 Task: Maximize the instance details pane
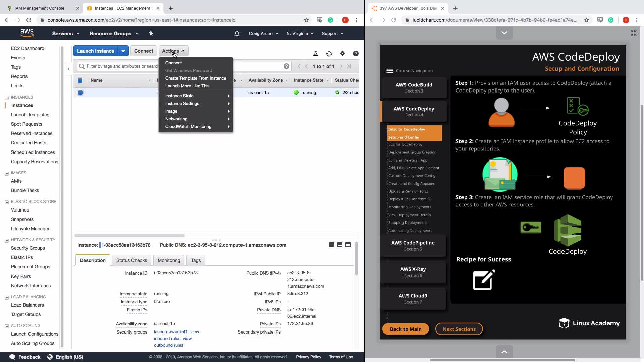pos(348,245)
